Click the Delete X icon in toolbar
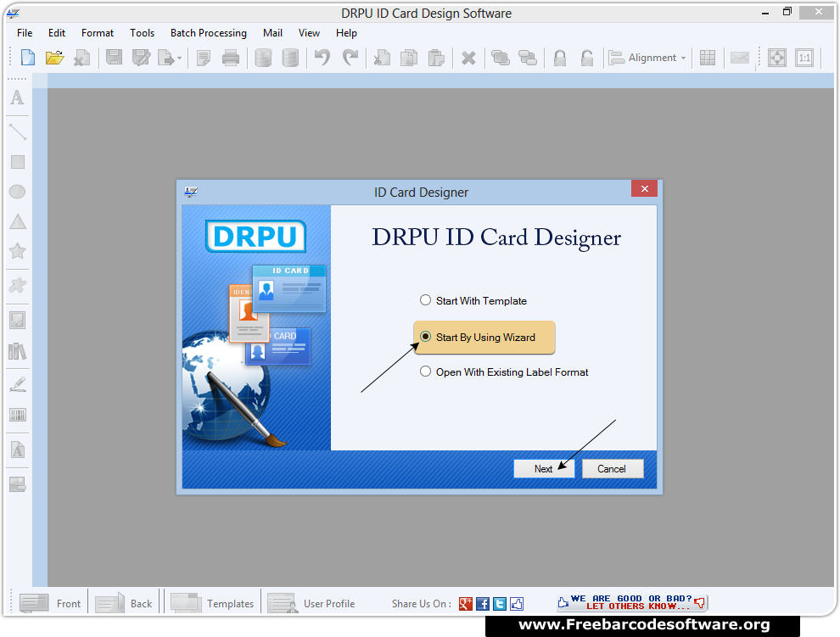This screenshot has width=840, height=637. click(468, 58)
